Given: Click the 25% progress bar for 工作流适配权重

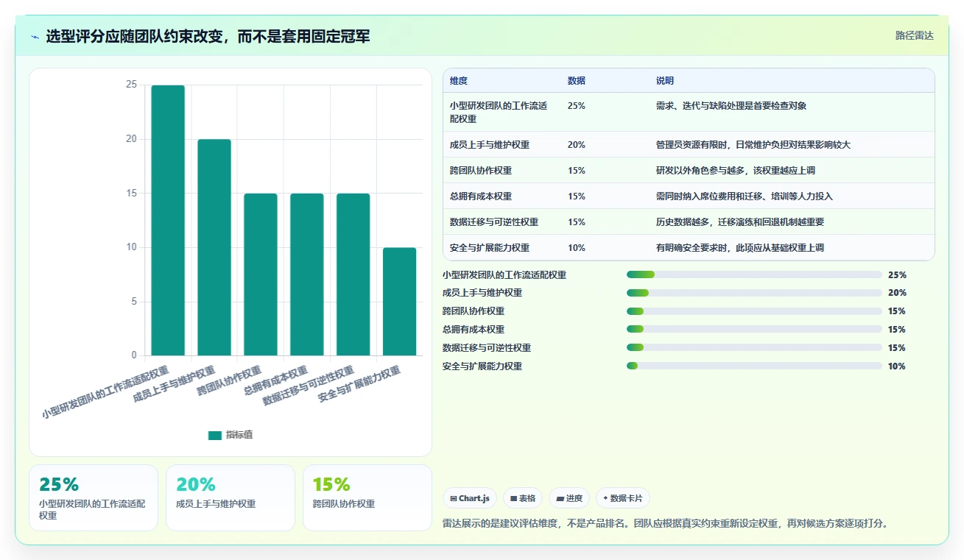Looking at the screenshot, I should 754,274.
